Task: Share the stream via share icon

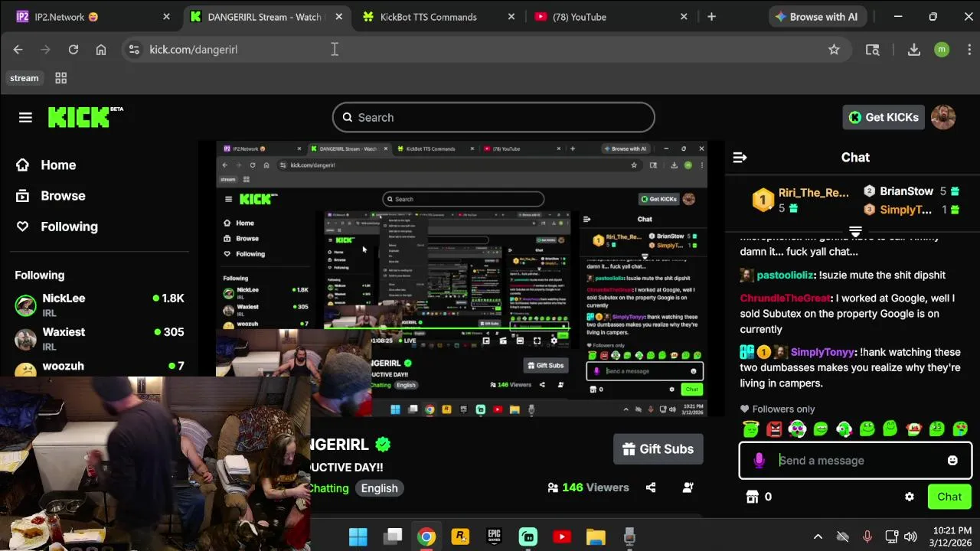Action: tap(651, 487)
